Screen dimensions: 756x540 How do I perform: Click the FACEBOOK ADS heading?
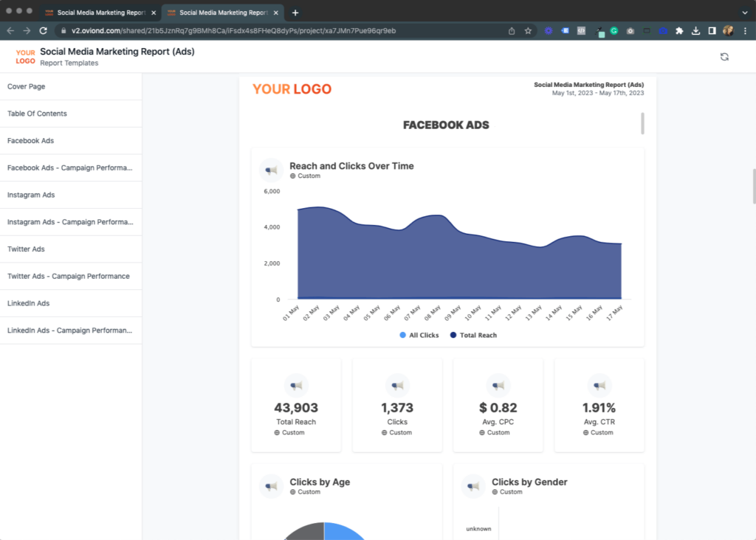coord(446,125)
